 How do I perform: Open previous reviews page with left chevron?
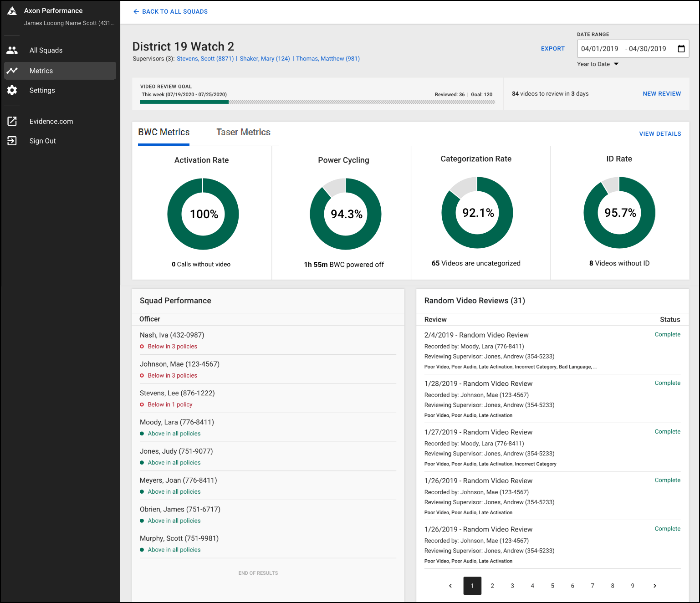[450, 586]
